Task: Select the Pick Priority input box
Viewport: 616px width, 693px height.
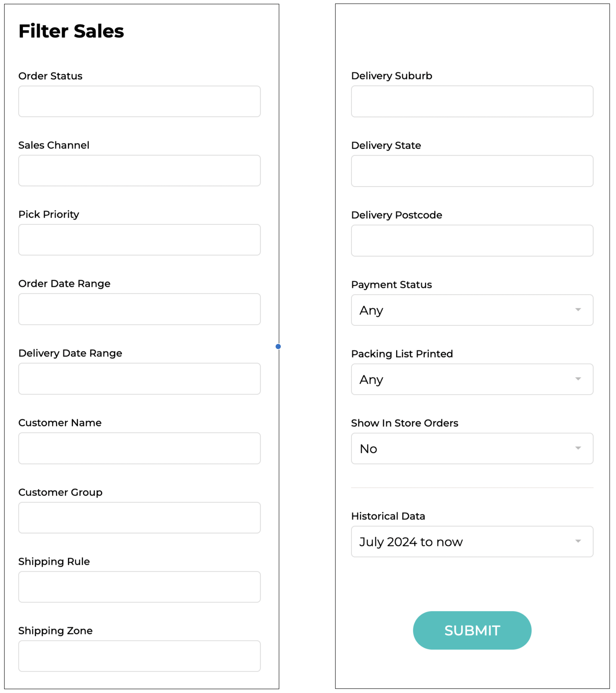Action: pyautogui.click(x=139, y=240)
